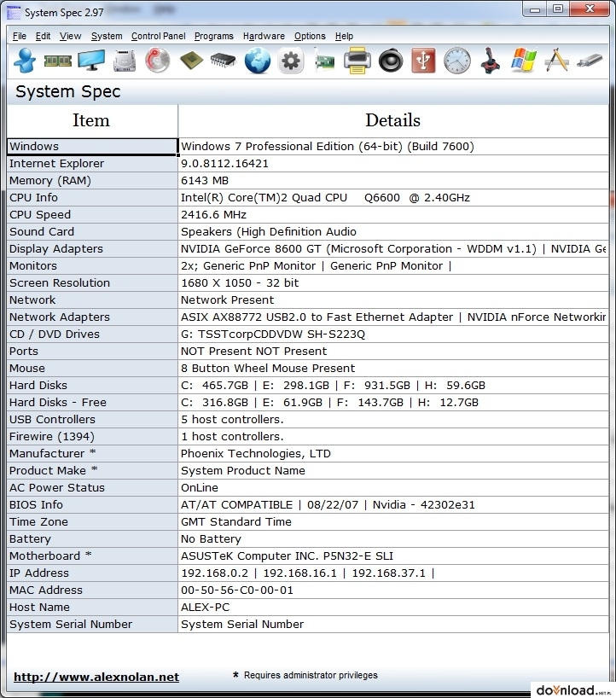Click the joystick game controller icon
Screen dimensions: 616x698
[x=490, y=61]
